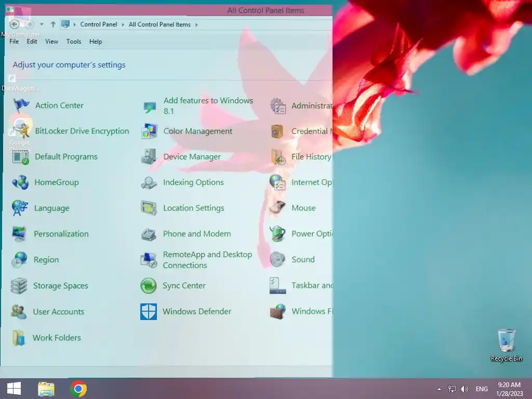This screenshot has width=532, height=399.
Task: Click All Control Panel Items breadcrumb
Action: tap(159, 24)
